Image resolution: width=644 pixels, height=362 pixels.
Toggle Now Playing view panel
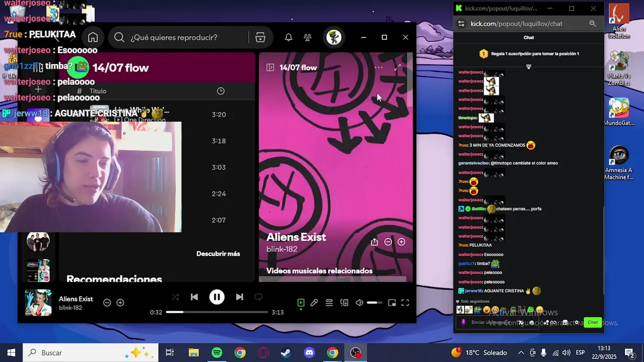300,303
